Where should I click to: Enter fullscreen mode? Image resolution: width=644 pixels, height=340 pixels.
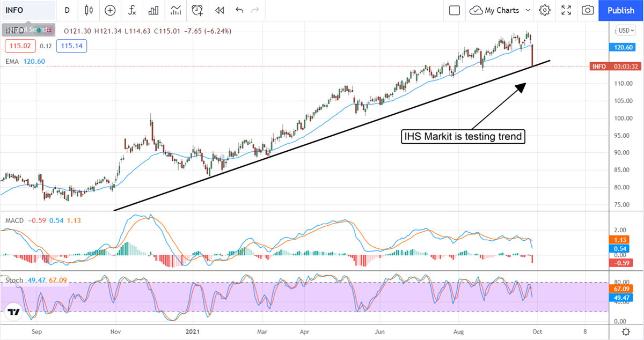566,10
